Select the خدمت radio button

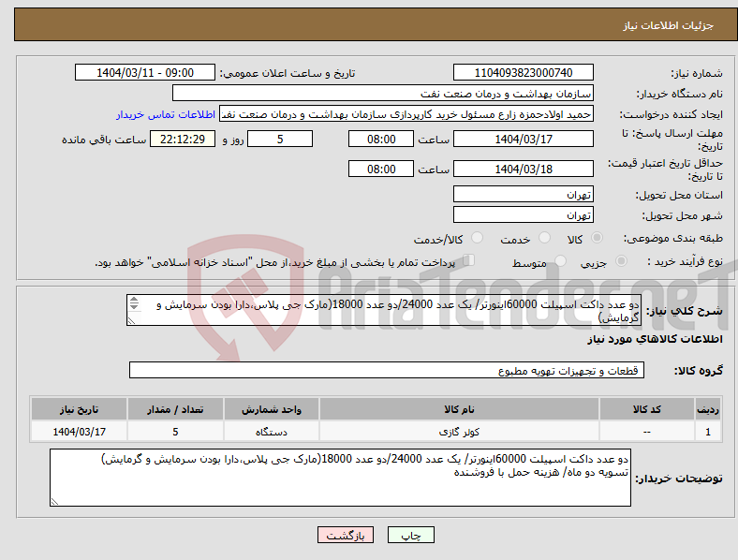pos(544,238)
